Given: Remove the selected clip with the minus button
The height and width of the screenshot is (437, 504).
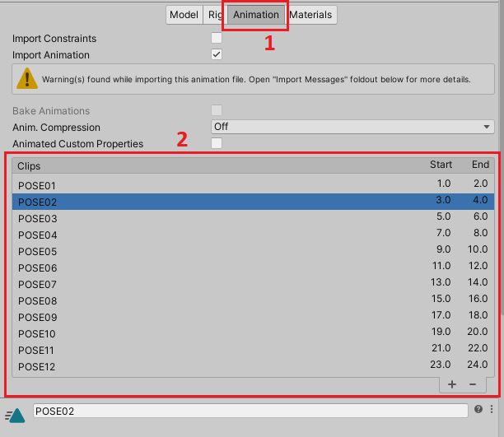Looking at the screenshot, I should coord(473,384).
